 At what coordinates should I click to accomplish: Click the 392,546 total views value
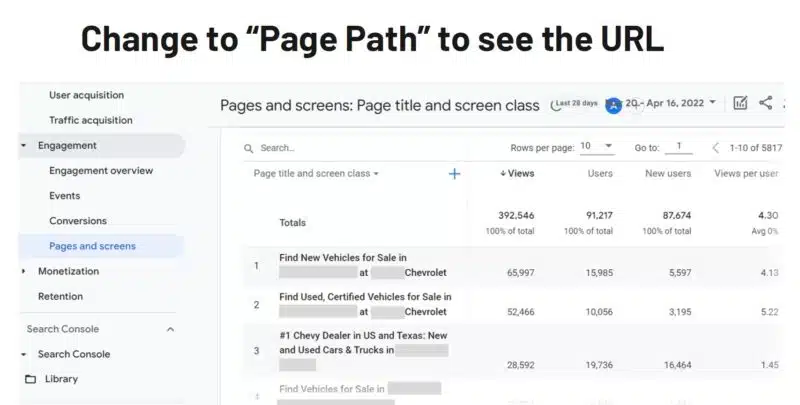[x=516, y=216]
